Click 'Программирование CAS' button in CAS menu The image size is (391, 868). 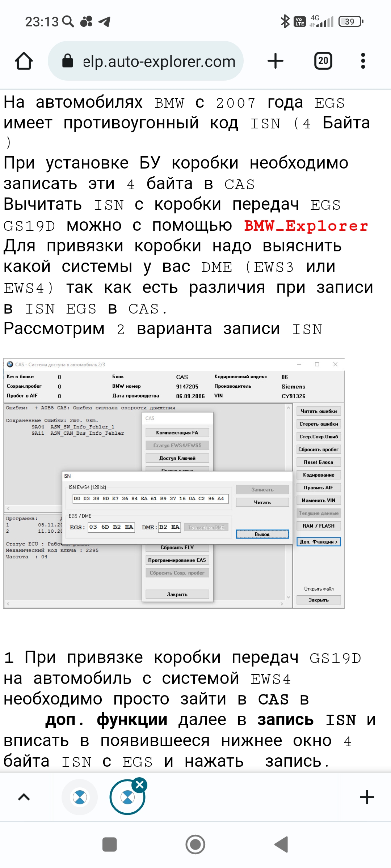[x=177, y=560]
